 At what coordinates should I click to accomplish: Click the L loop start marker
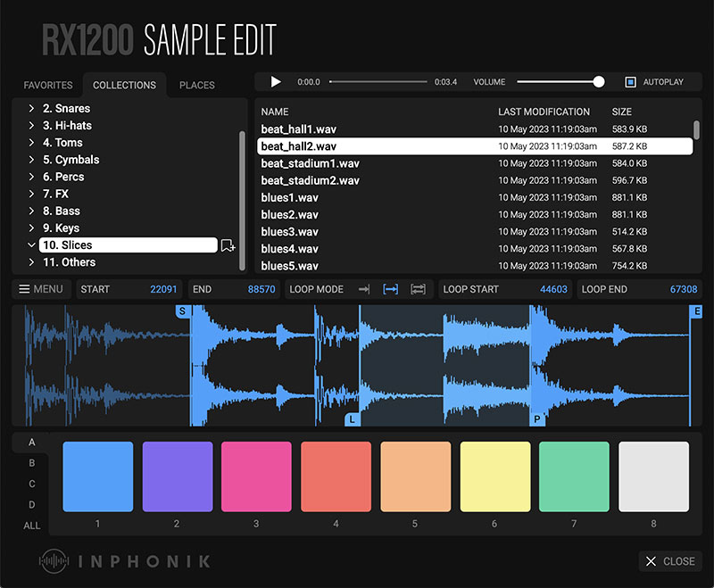click(352, 419)
